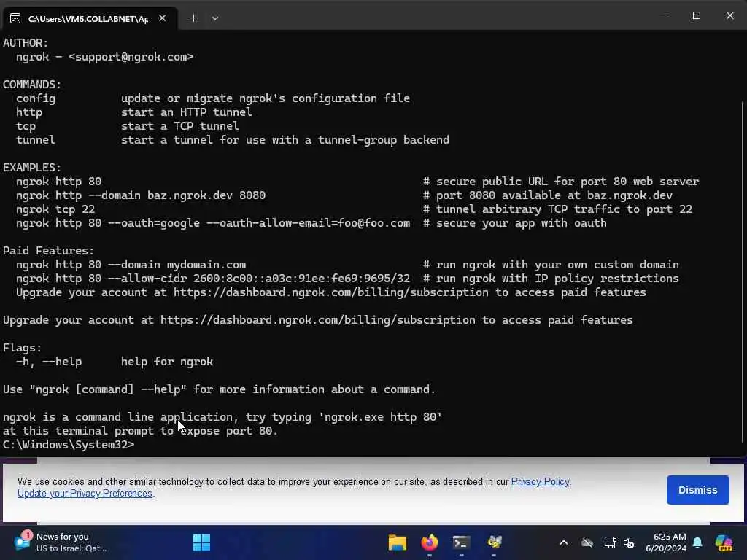747x560 pixels.
Task: Click the 'tunnel' command name
Action: (x=36, y=139)
